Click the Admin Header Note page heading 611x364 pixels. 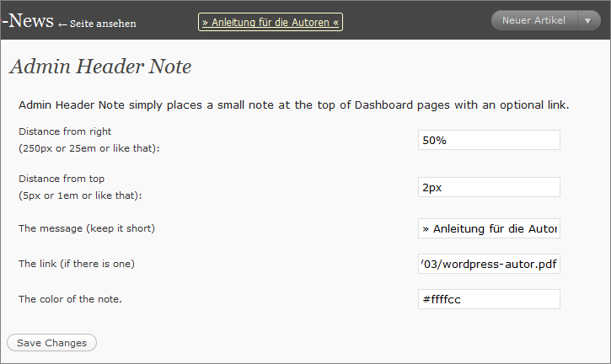point(101,67)
